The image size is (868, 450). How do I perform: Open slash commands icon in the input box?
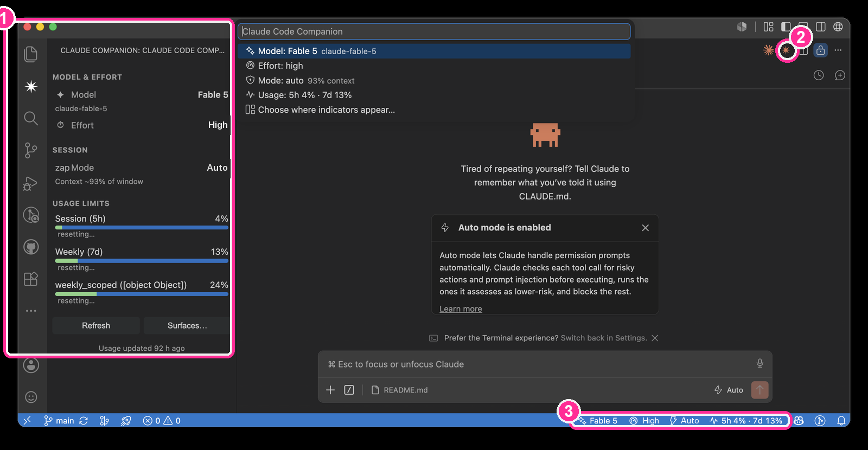point(349,390)
